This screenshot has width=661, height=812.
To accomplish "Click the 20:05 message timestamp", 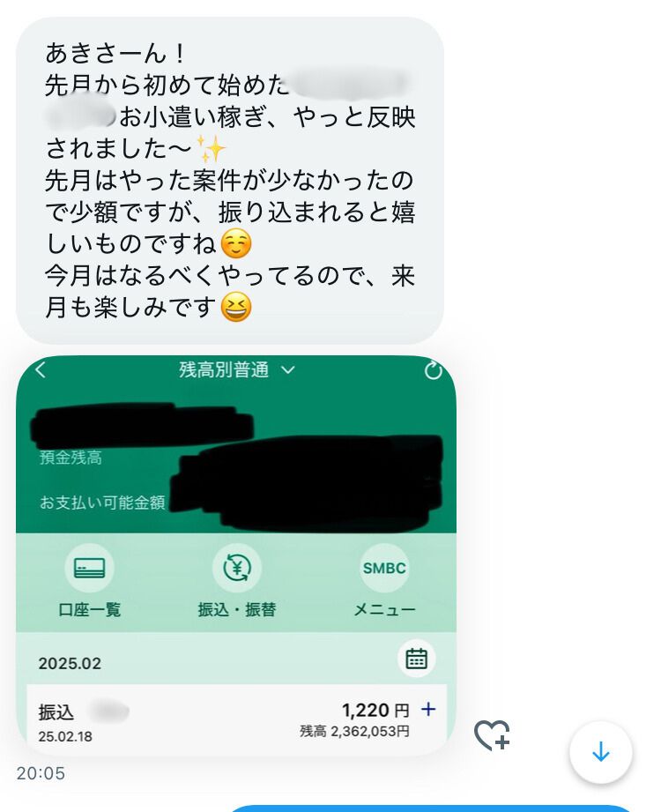I will tap(41, 773).
